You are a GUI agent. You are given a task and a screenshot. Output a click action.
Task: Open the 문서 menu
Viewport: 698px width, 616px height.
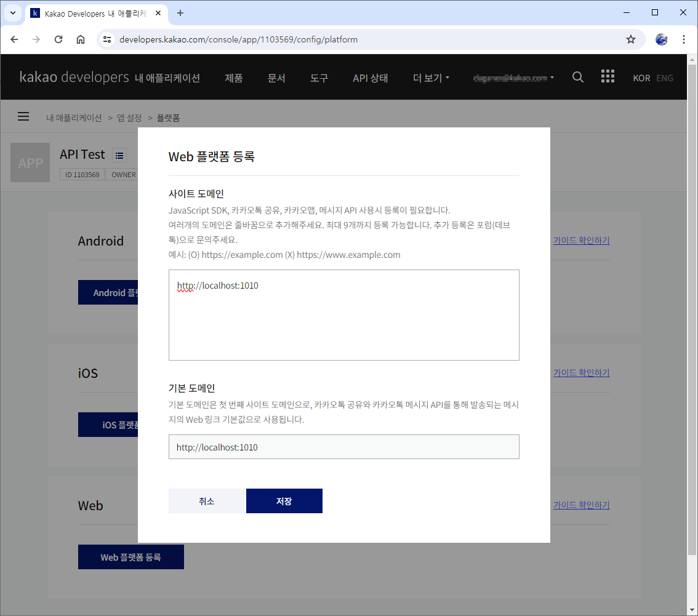(276, 78)
